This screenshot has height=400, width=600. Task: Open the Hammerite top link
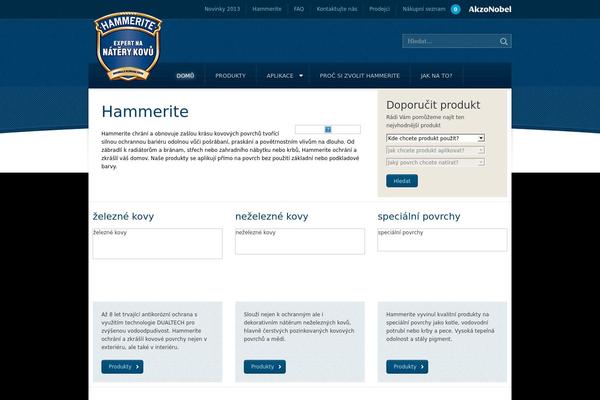click(x=267, y=9)
